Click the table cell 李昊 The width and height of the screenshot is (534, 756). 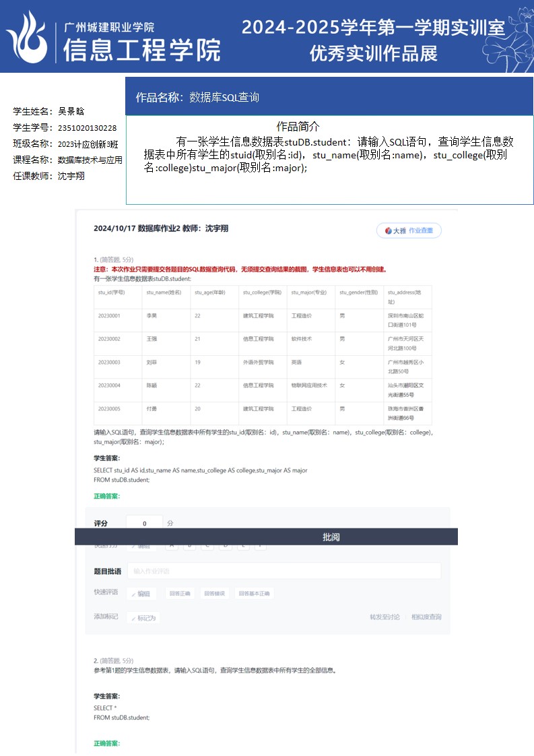[152, 315]
